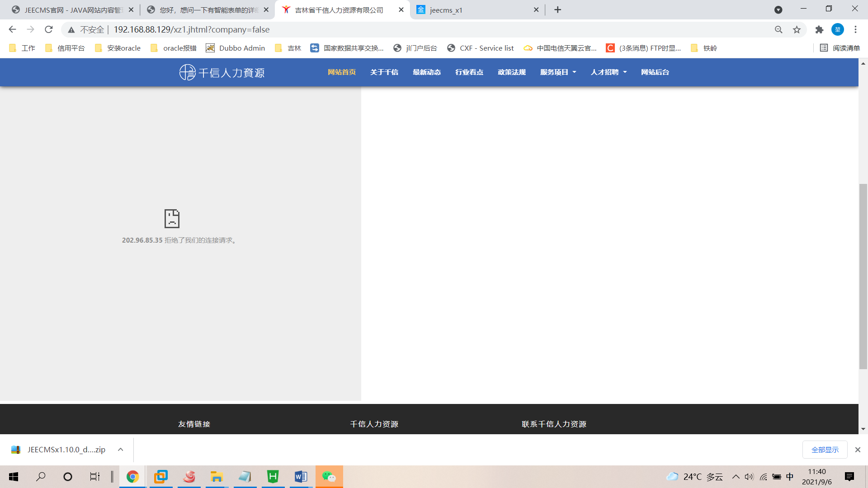
Task: Open Chrome extensions puzzle icon
Action: click(x=819, y=29)
